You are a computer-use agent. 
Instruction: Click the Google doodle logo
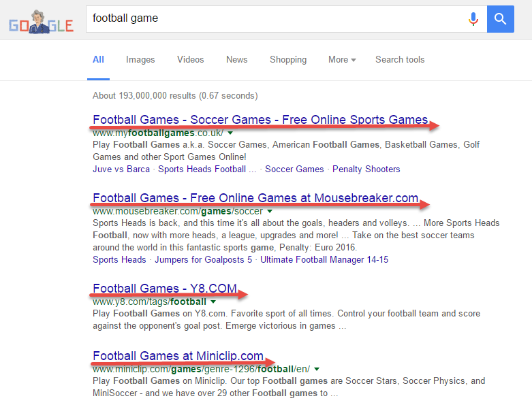(x=41, y=22)
